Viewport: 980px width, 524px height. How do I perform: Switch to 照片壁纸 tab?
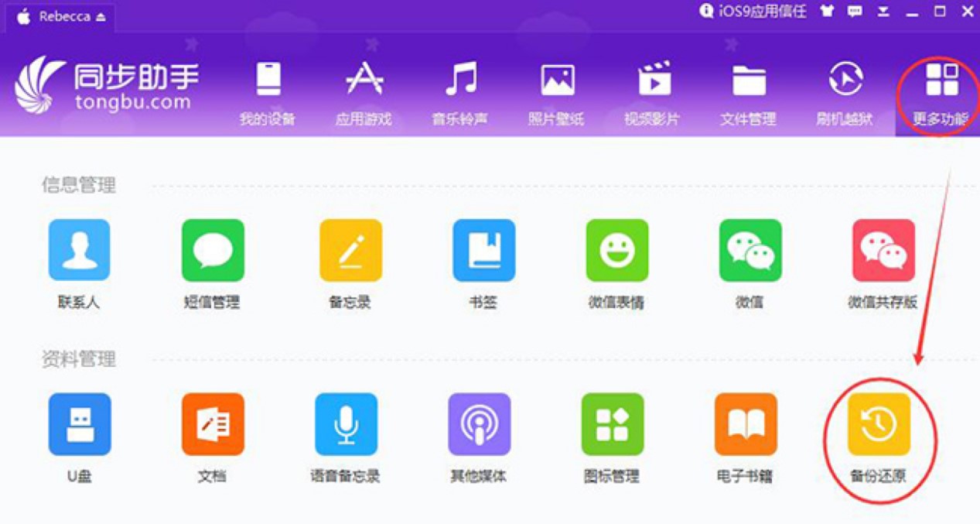(557, 93)
